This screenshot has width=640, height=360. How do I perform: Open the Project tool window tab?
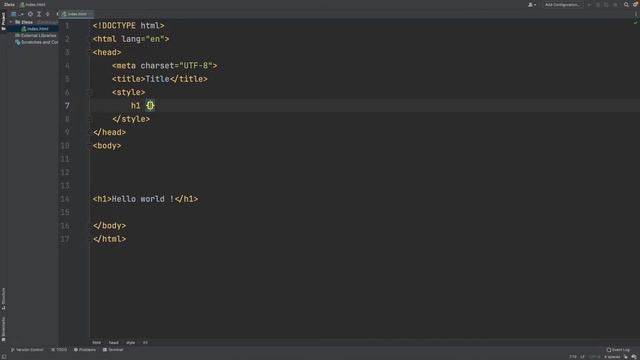[x=3, y=21]
